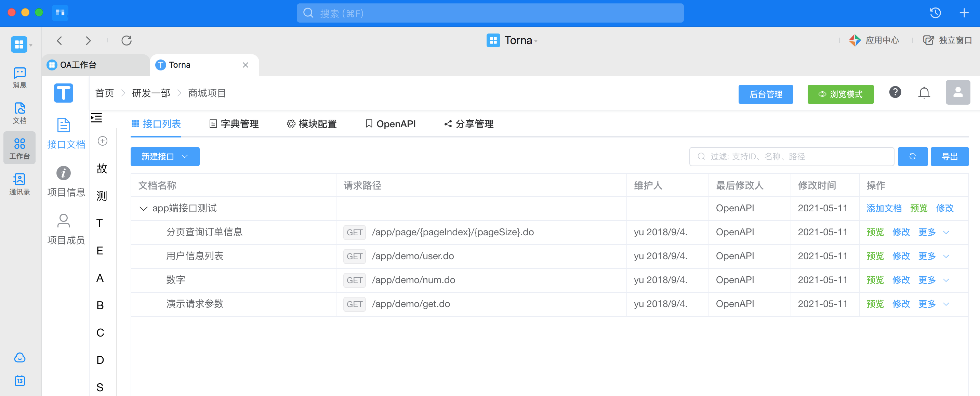Image resolution: width=980 pixels, height=396 pixels.
Task: Select the T item in project list
Action: coord(99,223)
